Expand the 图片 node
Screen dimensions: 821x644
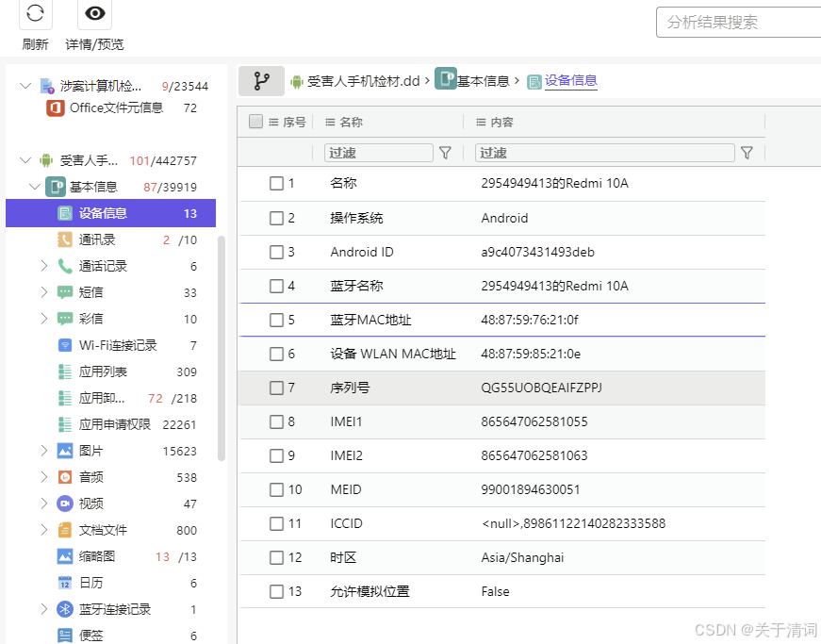point(44,451)
